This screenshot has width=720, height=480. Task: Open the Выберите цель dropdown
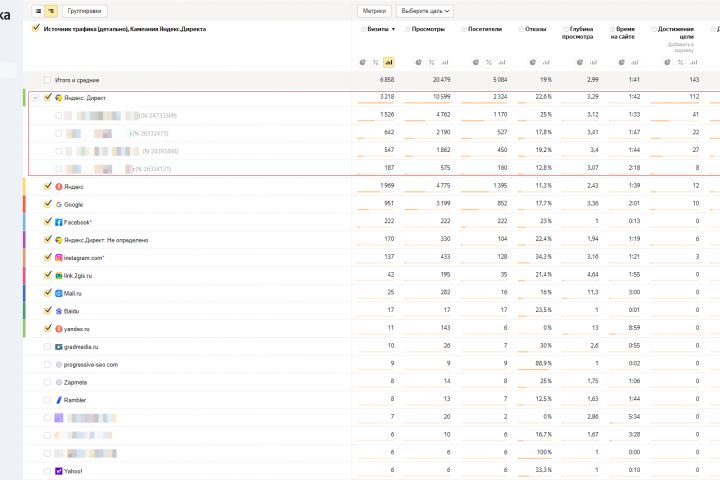(x=425, y=10)
